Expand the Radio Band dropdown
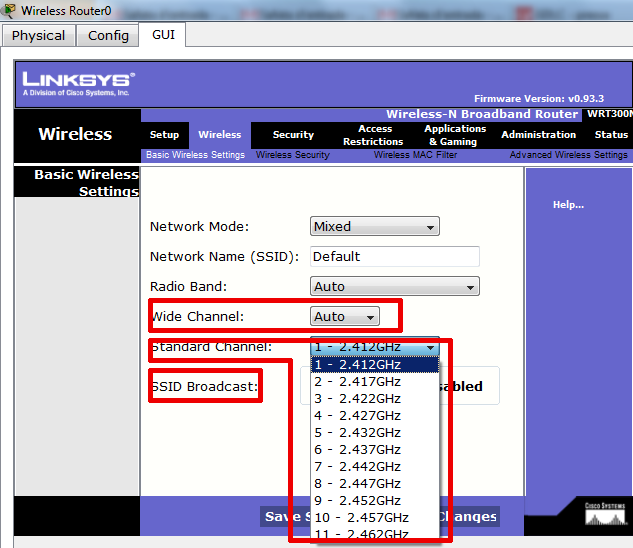This screenshot has height=548, width=633. (x=394, y=287)
